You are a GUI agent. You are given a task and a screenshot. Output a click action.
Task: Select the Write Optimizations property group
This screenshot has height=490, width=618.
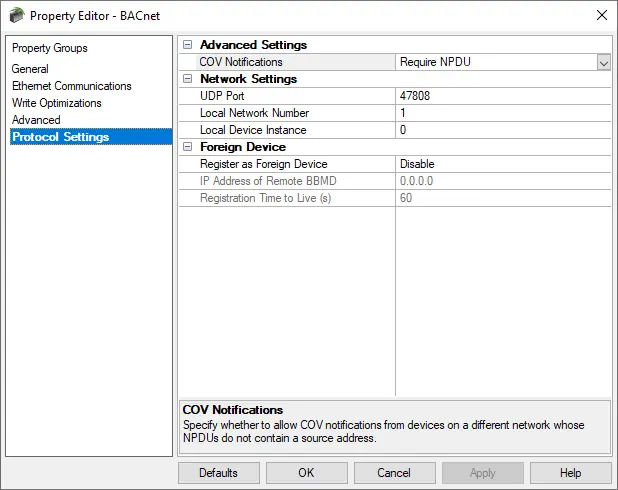pyautogui.click(x=57, y=103)
